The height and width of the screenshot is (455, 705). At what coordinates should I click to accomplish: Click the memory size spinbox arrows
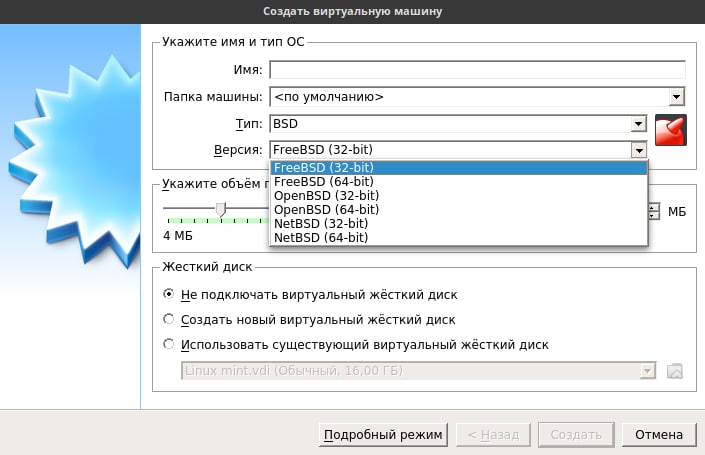coord(654,211)
